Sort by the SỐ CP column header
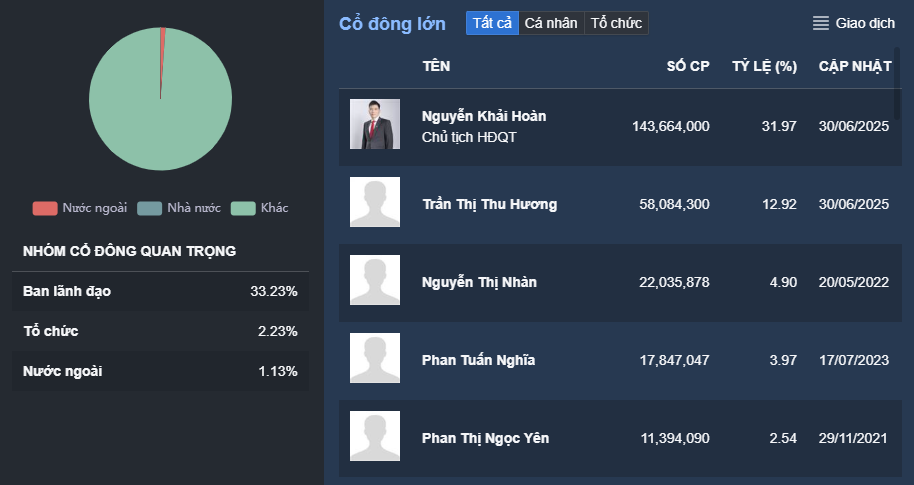The image size is (914, 485). pyautogui.click(x=688, y=67)
